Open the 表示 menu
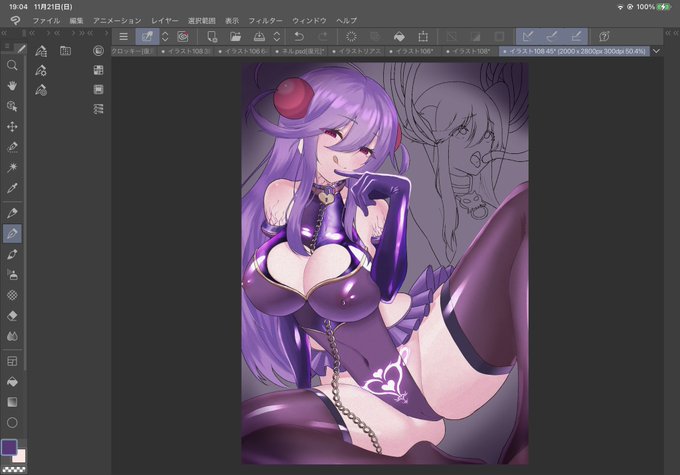Viewport: 680px width, 475px height. point(232,20)
